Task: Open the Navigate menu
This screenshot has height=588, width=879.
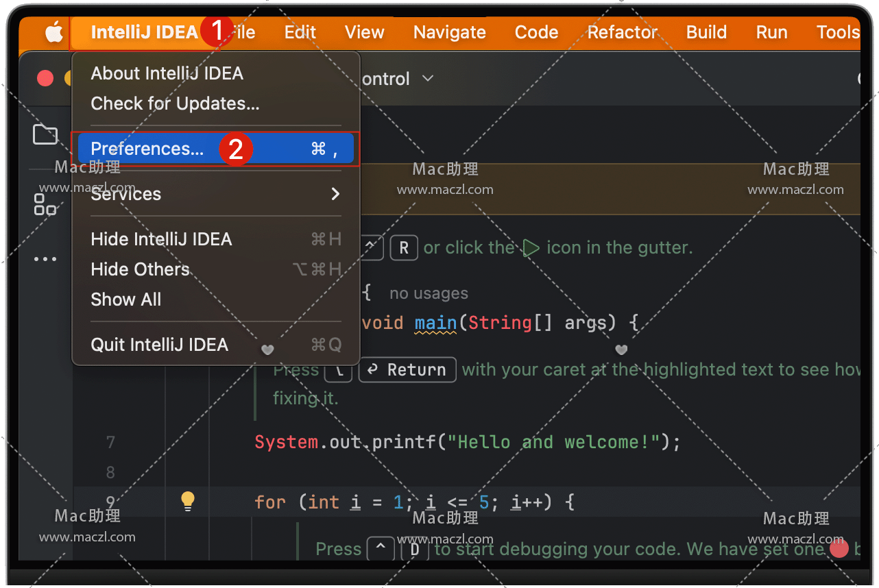Action: [449, 32]
